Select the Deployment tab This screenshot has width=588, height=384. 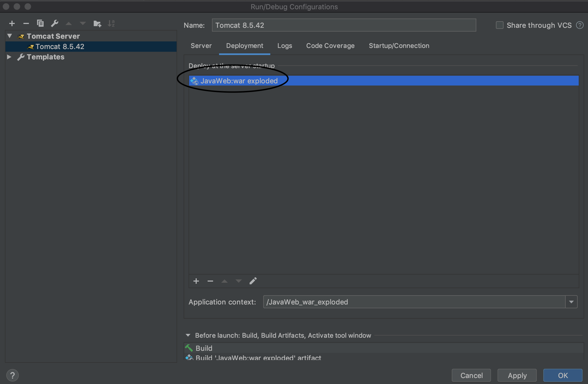245,46
